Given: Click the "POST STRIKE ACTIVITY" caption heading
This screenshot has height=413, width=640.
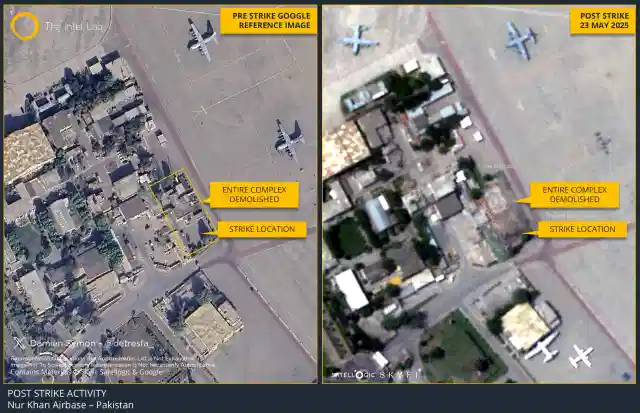Looking at the screenshot, I should point(57,393).
